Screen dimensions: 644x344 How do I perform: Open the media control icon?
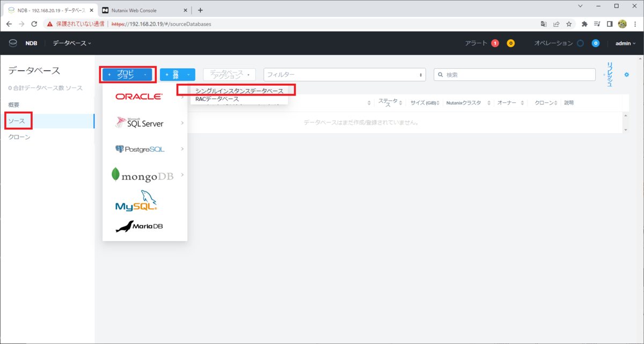597,24
